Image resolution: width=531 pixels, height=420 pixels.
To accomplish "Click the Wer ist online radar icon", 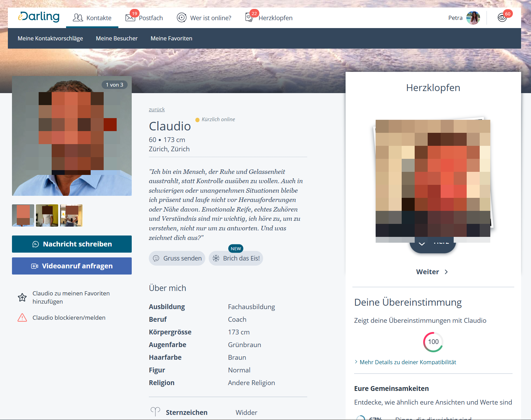I will point(182,17).
